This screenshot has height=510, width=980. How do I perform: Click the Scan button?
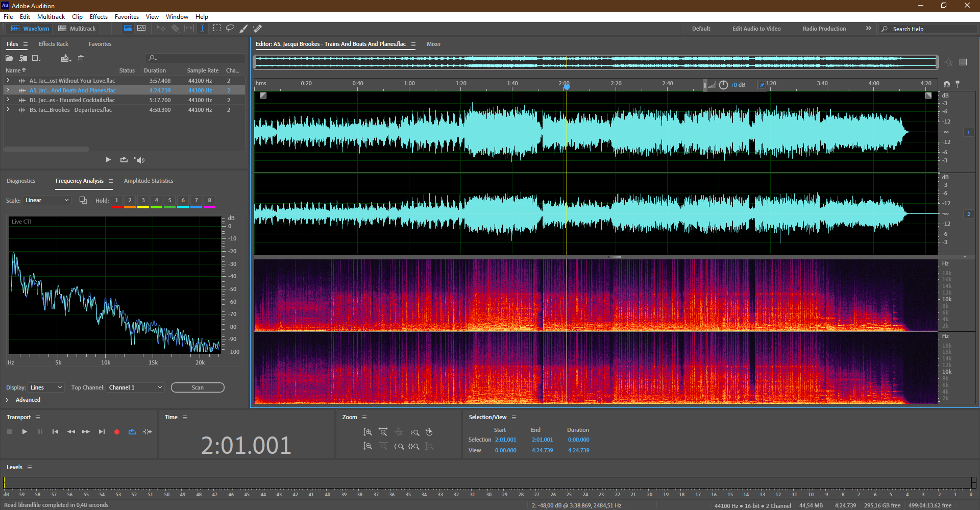point(198,387)
